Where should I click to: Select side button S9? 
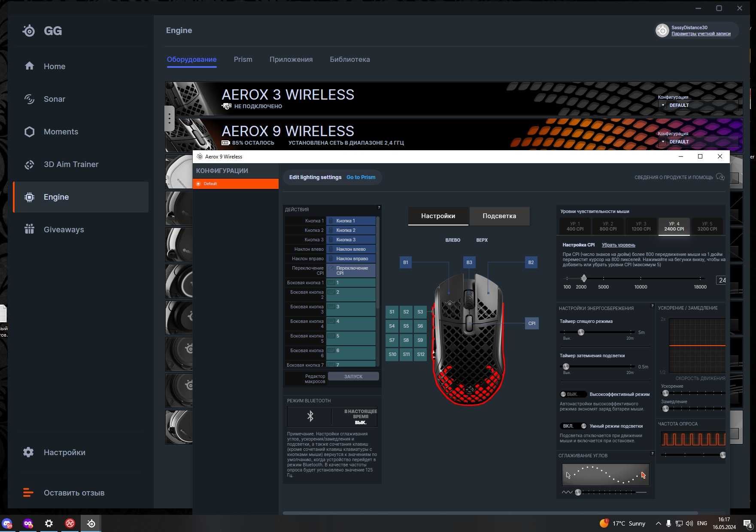(x=420, y=340)
